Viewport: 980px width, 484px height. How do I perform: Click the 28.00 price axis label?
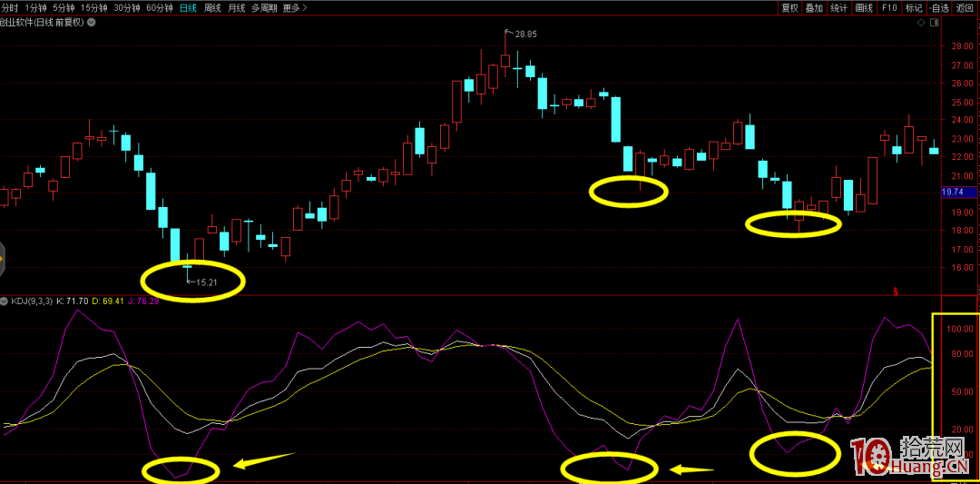coord(961,46)
